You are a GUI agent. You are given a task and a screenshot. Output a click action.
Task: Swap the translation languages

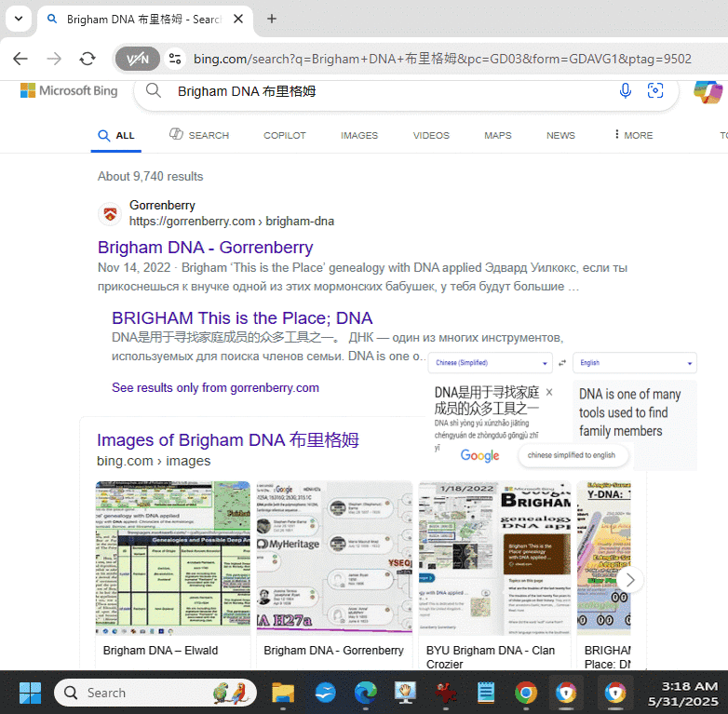tap(562, 363)
